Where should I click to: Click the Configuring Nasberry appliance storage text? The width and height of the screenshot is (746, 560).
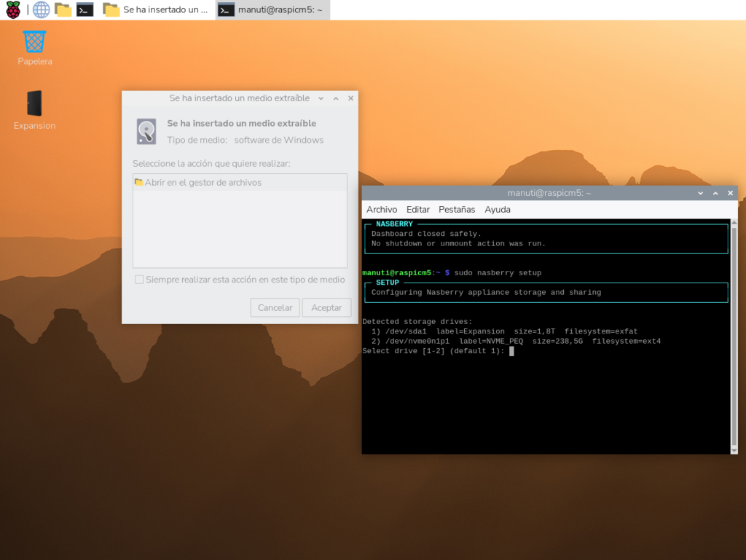pos(486,293)
